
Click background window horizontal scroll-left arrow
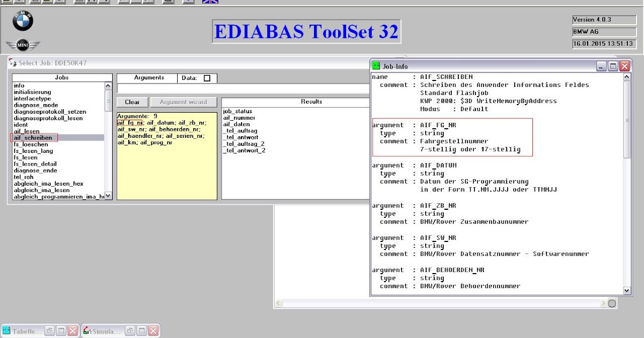(278, 304)
